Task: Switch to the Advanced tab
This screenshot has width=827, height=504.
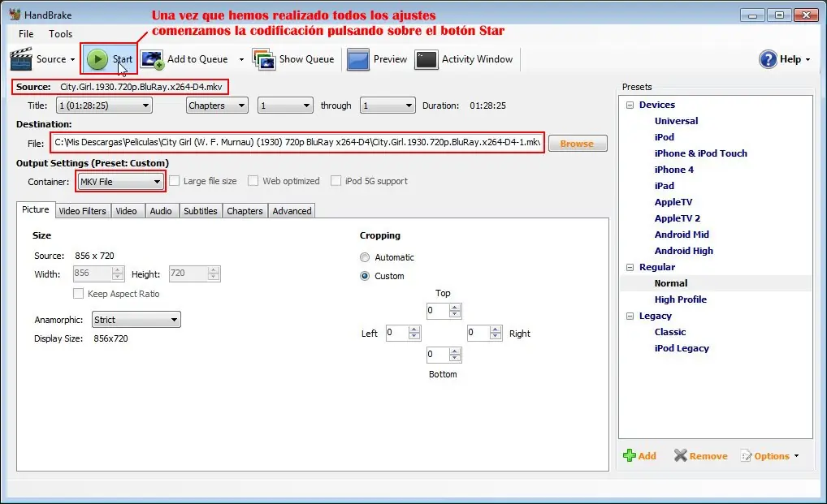Action: tap(292, 211)
